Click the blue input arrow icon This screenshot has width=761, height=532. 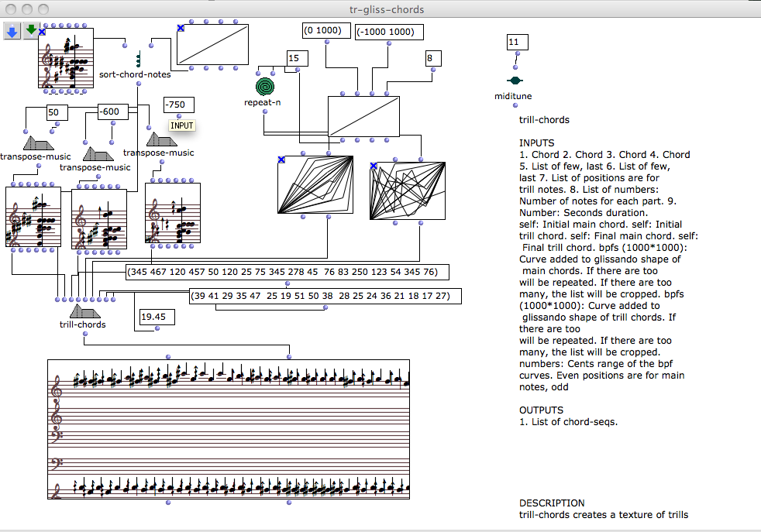13,31
